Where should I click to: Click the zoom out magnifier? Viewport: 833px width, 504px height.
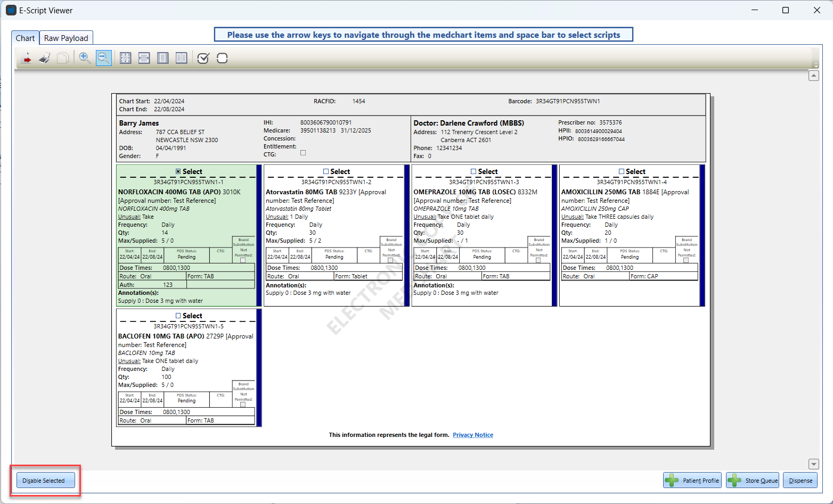(104, 58)
